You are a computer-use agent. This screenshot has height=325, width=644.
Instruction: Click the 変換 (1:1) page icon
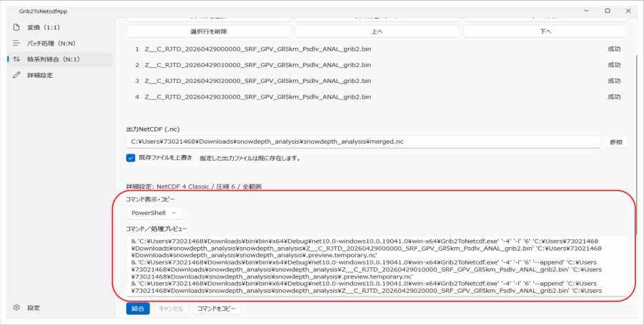pos(16,27)
